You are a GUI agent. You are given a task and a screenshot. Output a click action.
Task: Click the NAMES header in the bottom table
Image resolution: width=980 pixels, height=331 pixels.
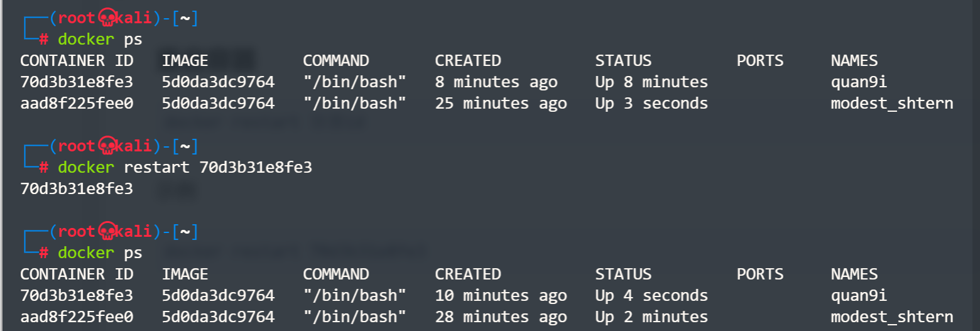pos(854,274)
